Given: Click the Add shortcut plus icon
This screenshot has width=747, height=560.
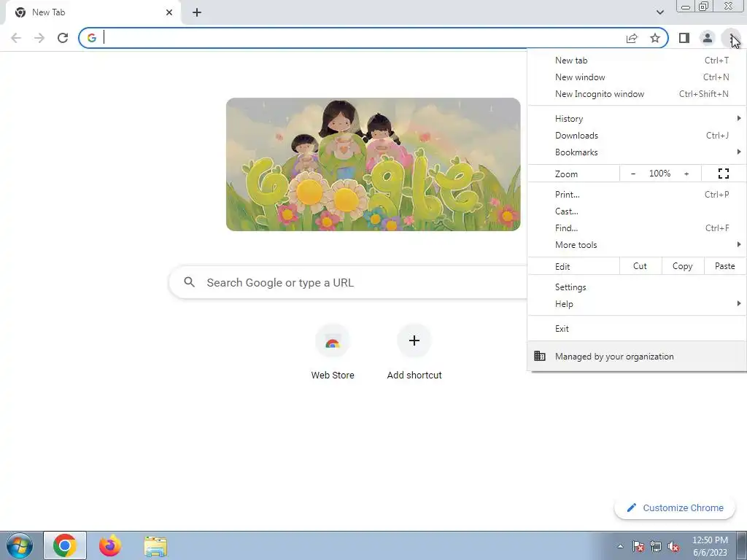Looking at the screenshot, I should 414,341.
